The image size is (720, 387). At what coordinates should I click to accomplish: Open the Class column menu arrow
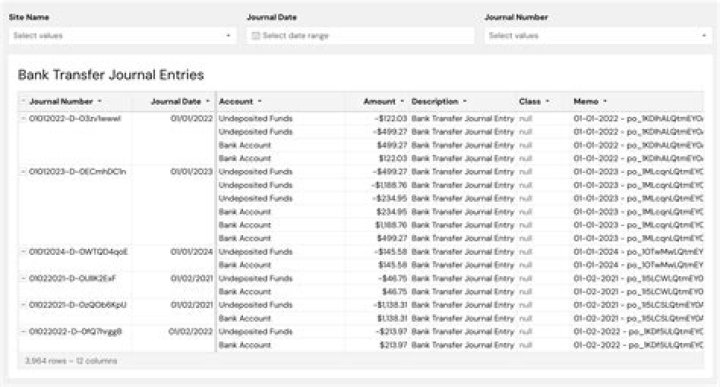[x=547, y=101]
